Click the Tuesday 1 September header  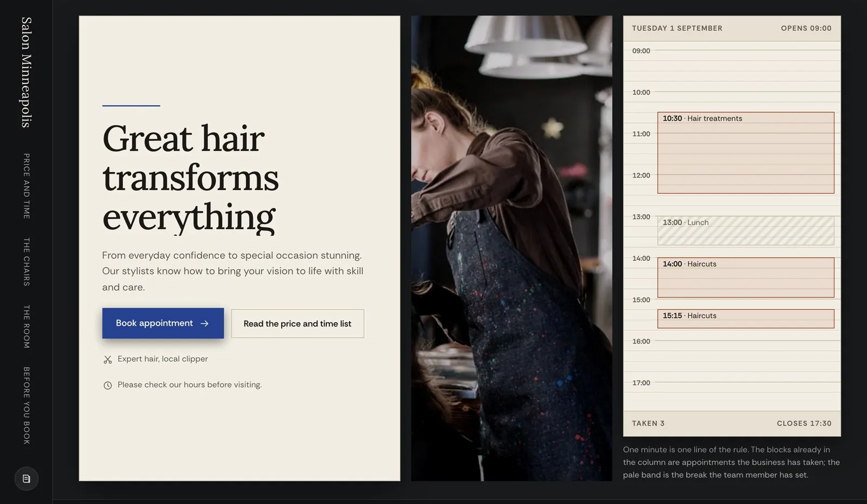pos(677,28)
